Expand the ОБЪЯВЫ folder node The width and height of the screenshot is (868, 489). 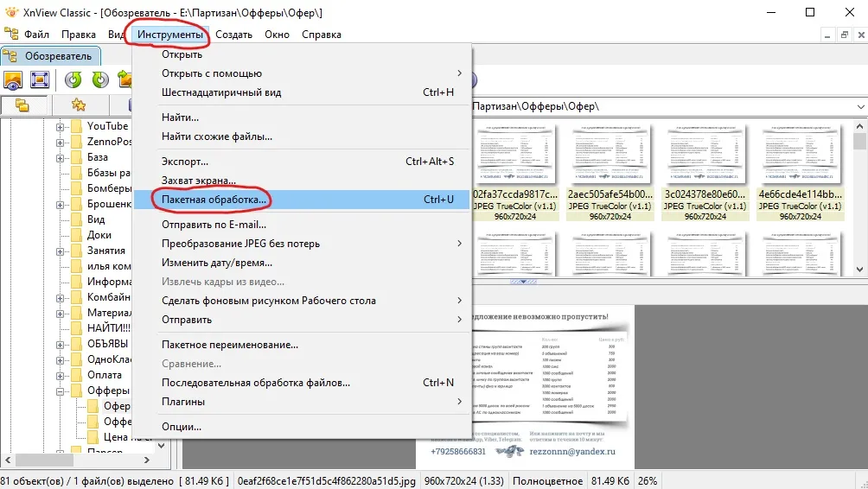click(x=60, y=345)
